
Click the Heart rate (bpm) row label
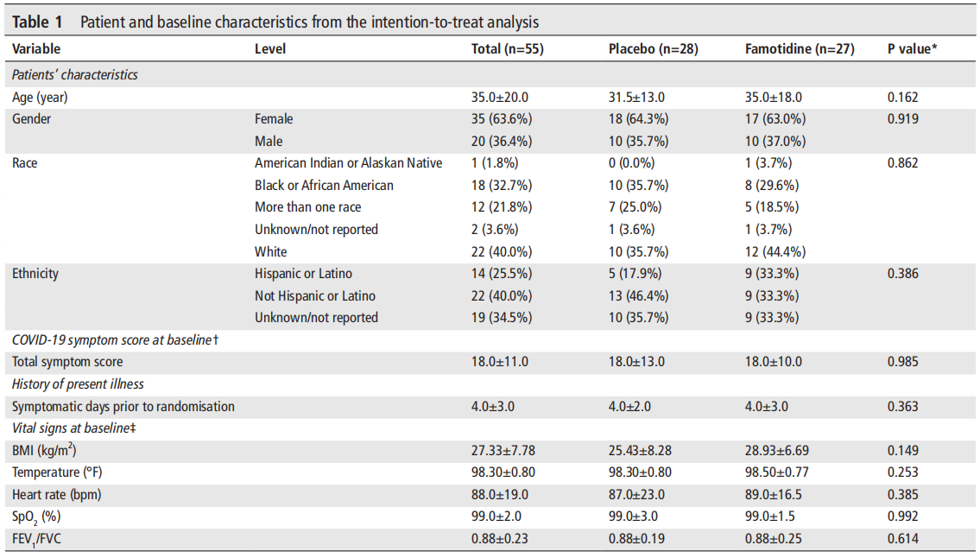point(59,495)
